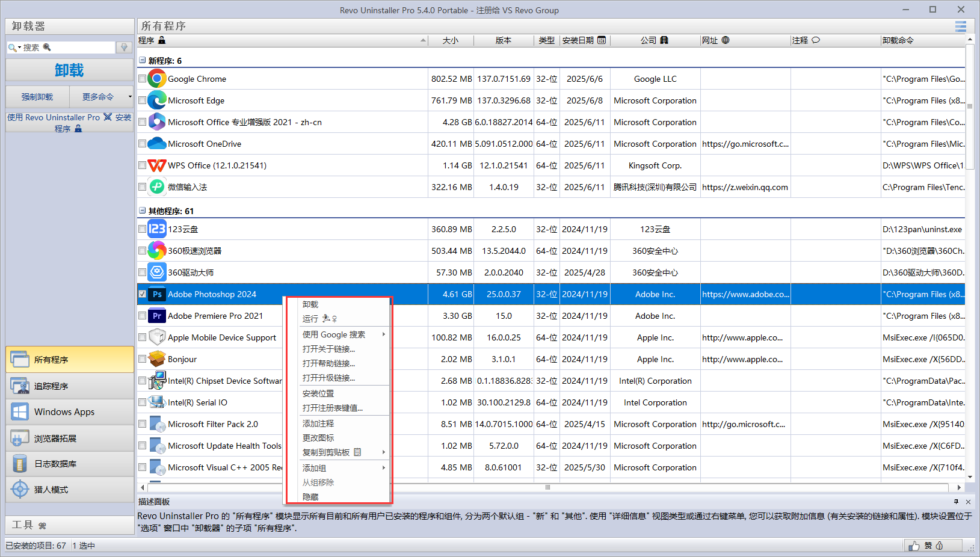Close the 描述面板 panel
Viewport: 980px width, 557px height.
[x=968, y=502]
